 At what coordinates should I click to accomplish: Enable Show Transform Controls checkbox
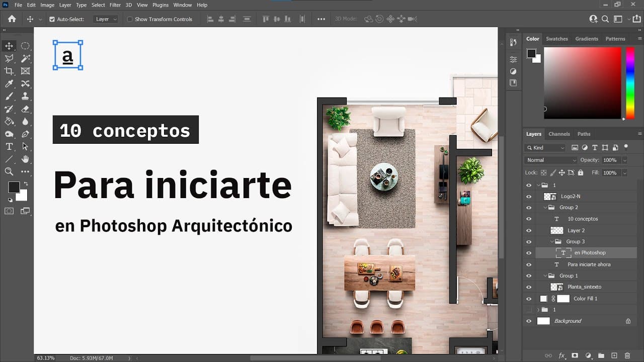coord(130,19)
